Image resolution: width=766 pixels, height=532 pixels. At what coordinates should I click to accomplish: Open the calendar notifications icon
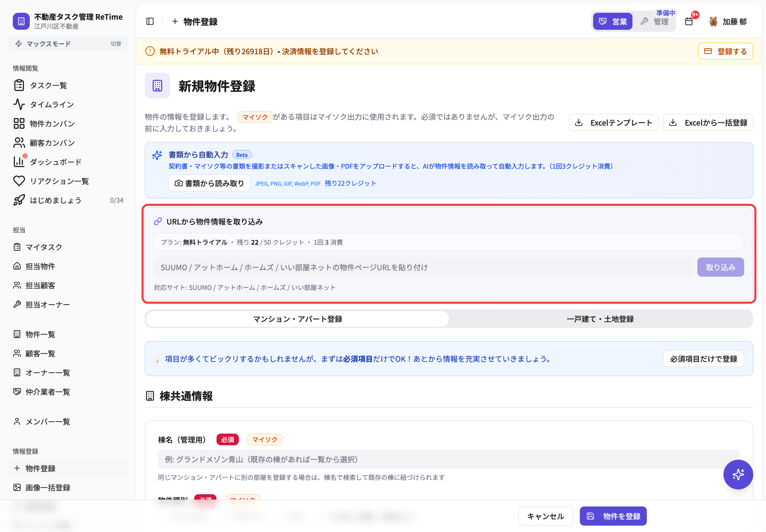click(x=689, y=22)
